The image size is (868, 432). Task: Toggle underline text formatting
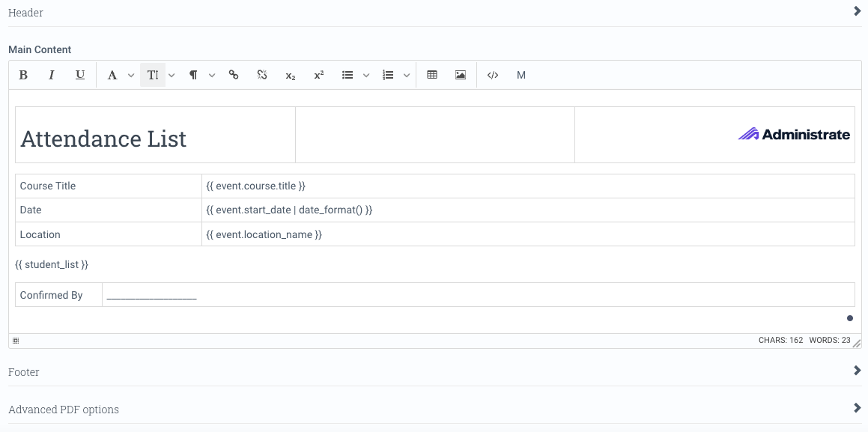(80, 75)
